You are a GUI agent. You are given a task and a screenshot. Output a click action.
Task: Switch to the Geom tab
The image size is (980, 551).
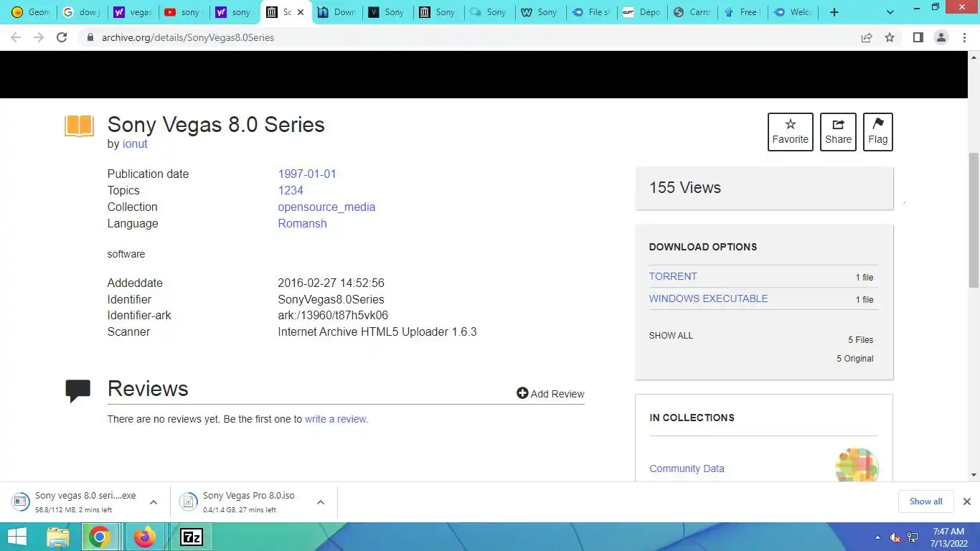coord(31,12)
